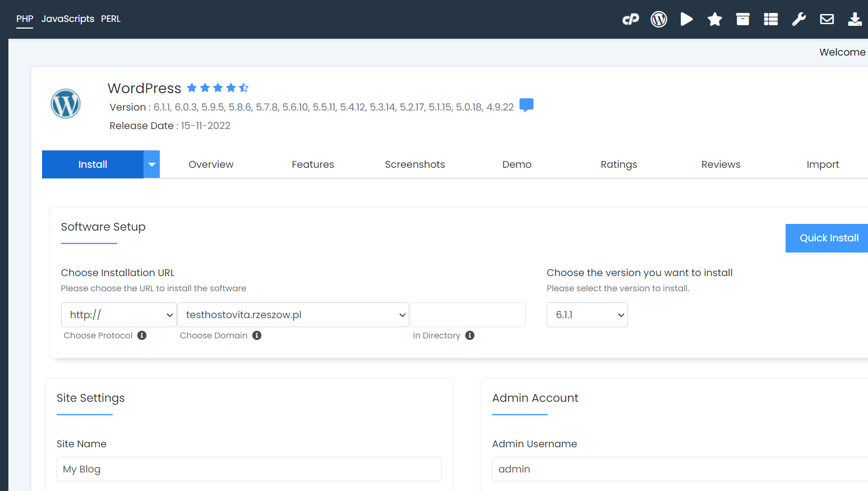Click the Quick Install button
Screen dimensions: 868x491
click(827, 238)
